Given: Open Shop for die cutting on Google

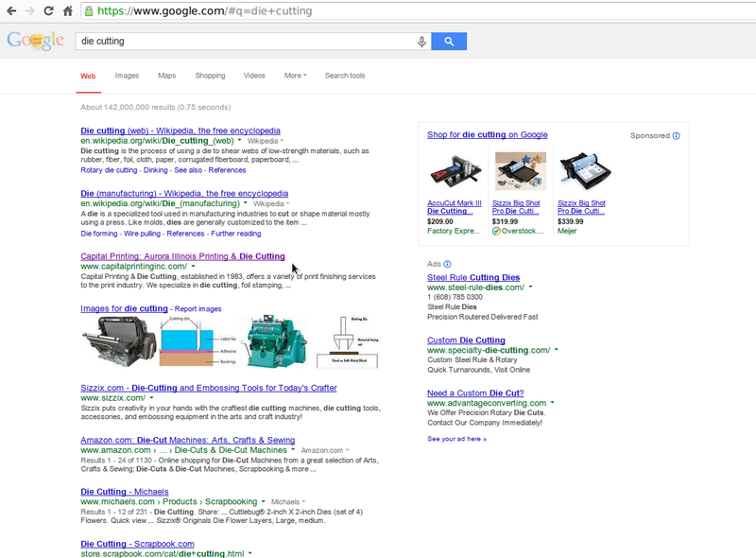Looking at the screenshot, I should [x=488, y=134].
